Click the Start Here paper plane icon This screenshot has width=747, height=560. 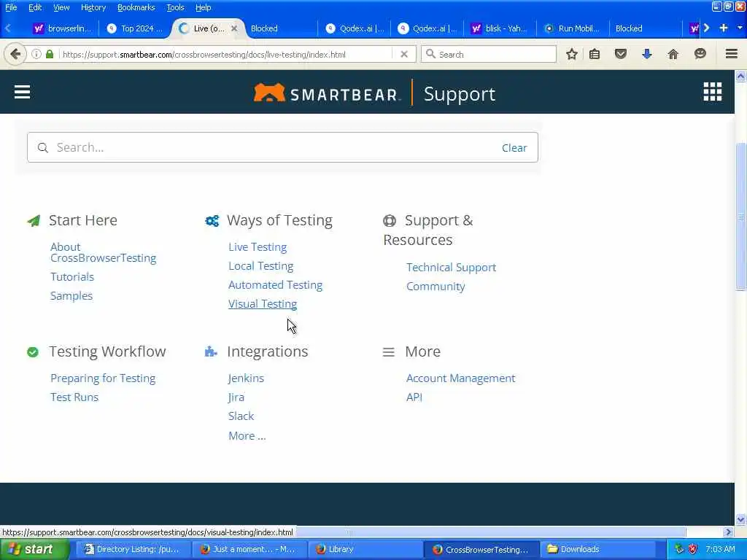click(x=34, y=220)
